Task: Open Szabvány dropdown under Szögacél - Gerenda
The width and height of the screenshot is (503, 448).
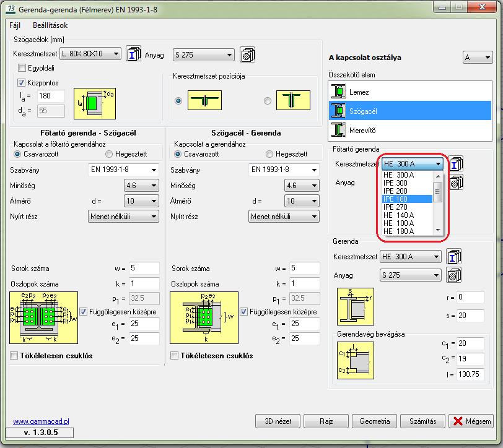Action: pos(284,170)
